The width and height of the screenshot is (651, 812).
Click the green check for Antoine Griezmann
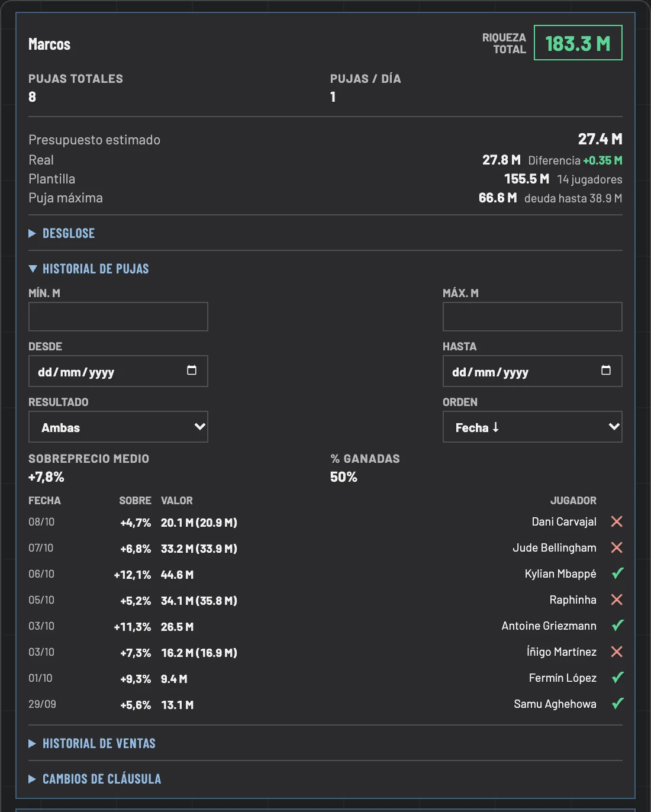(617, 626)
